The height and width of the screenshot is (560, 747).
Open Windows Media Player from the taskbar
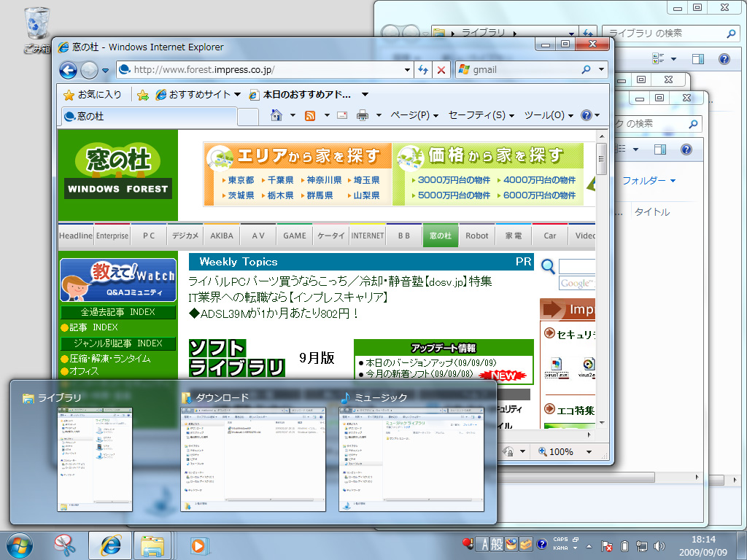pos(199,545)
